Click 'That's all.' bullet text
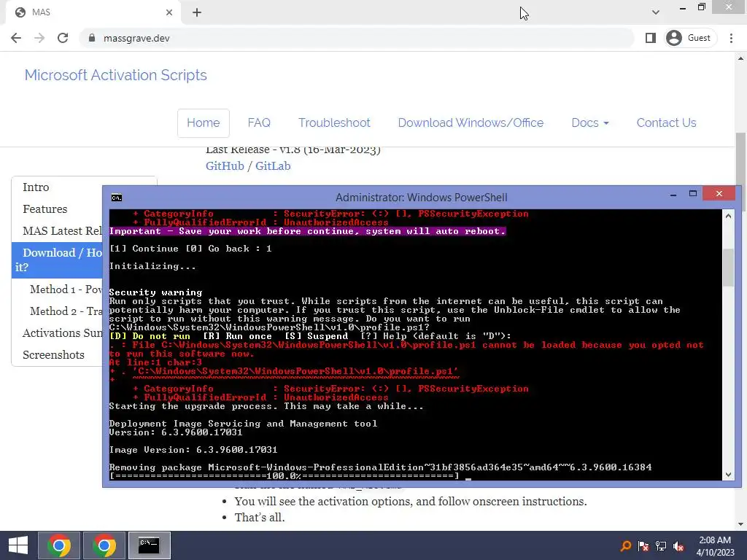 tap(260, 517)
